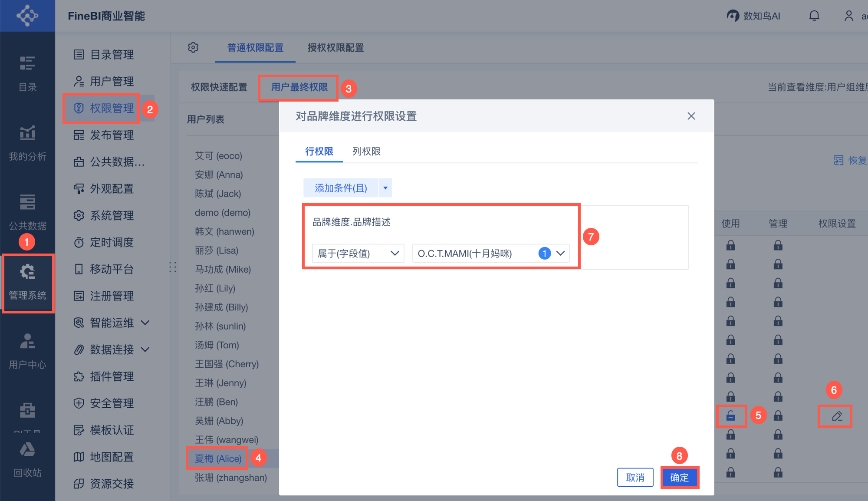Click the 确定 button
This screenshot has height=501, width=868.
coord(679,478)
